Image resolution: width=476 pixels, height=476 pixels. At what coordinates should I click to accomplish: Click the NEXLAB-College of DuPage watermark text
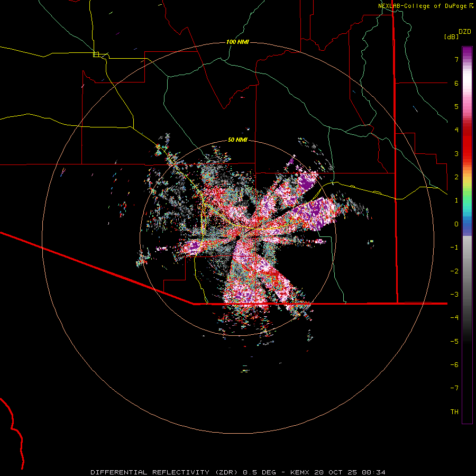pos(426,6)
